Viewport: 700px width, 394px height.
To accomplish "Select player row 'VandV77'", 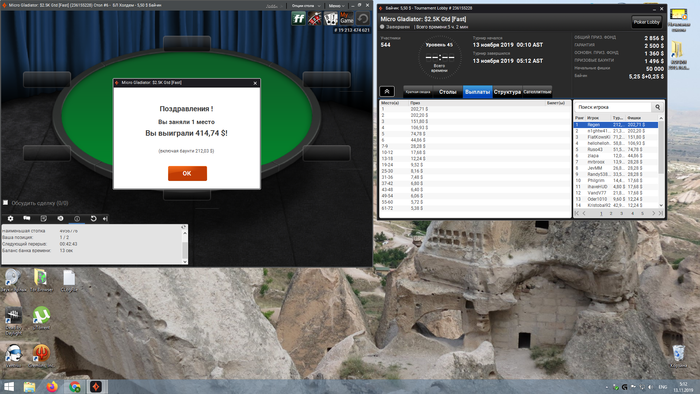I will [616, 193].
